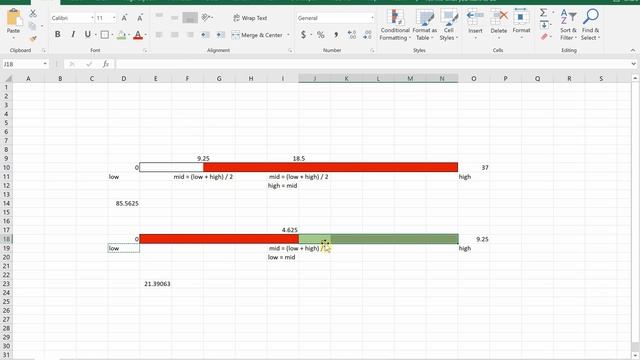The image size is (640, 360).
Task: Open Clipboard dialog launcher
Action: [44, 51]
